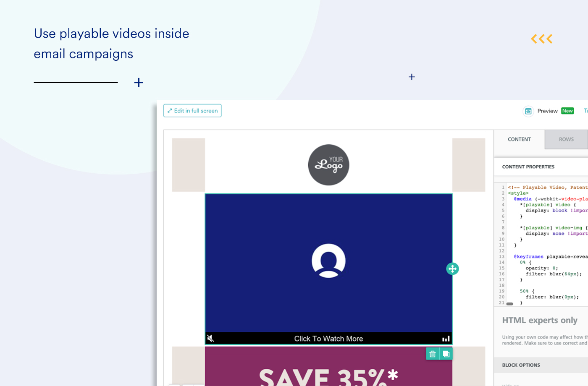Screen dimensions: 588x386
Task: Expand the HTML experts only notice
Action: click(x=540, y=320)
